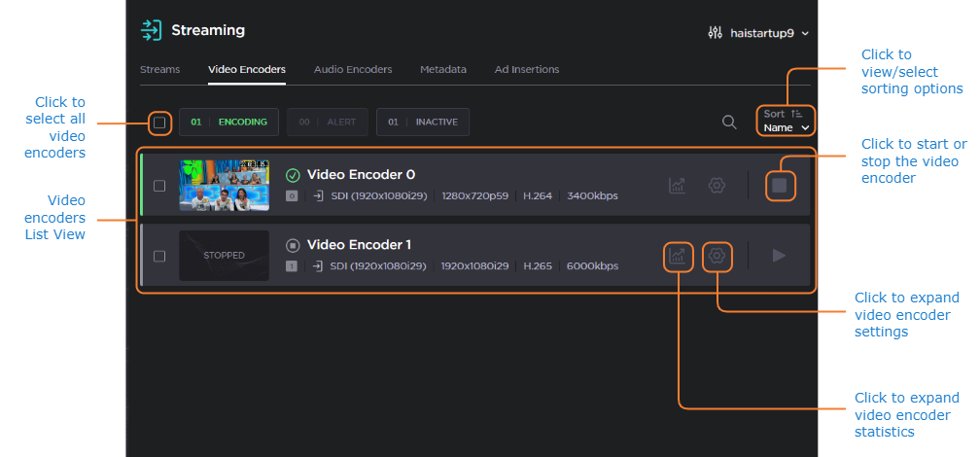Viewport: 980px width, 457px height.
Task: Open the Sort by Name dropdown
Action: 786,122
